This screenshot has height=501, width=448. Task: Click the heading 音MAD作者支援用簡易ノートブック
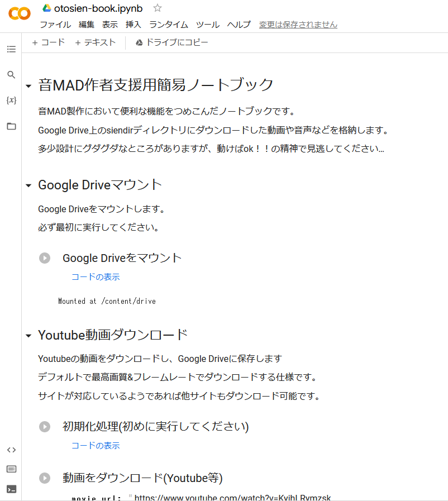156,85
